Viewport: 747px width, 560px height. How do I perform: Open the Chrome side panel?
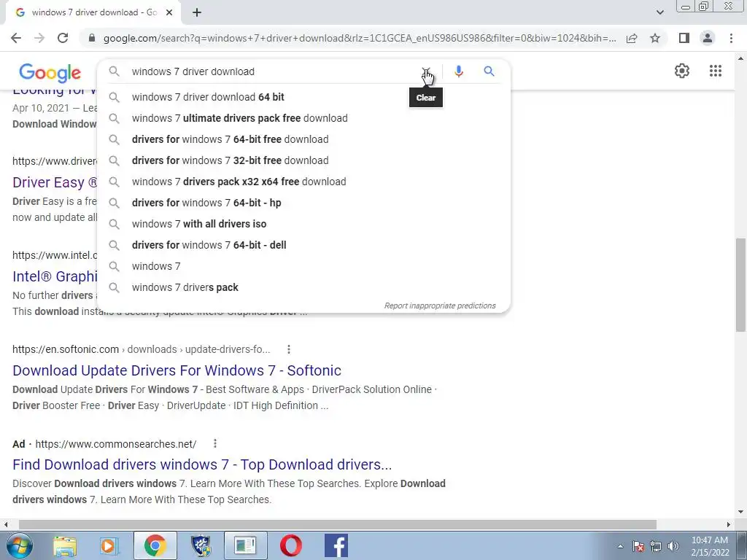click(x=684, y=38)
